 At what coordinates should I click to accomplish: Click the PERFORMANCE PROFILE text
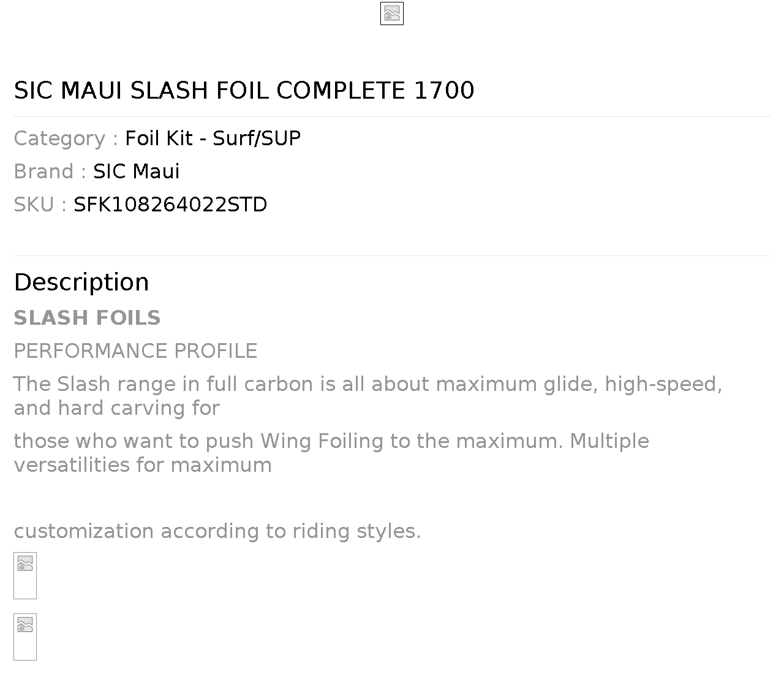(135, 351)
